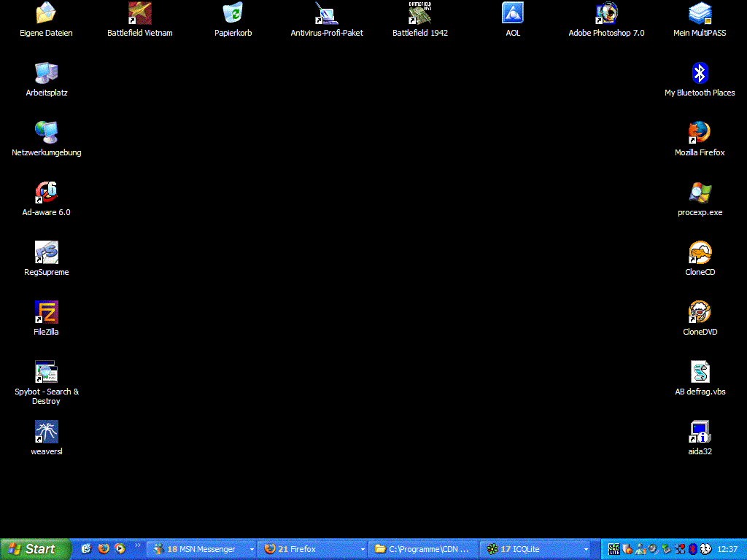The width and height of the screenshot is (747, 560).
Task: Click the 12:37 system clock
Action: (727, 549)
